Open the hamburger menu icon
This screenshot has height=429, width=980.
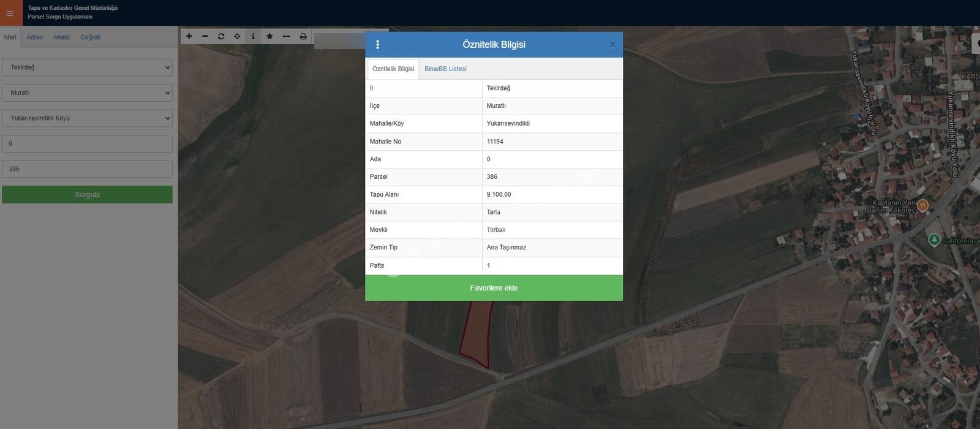(x=10, y=13)
